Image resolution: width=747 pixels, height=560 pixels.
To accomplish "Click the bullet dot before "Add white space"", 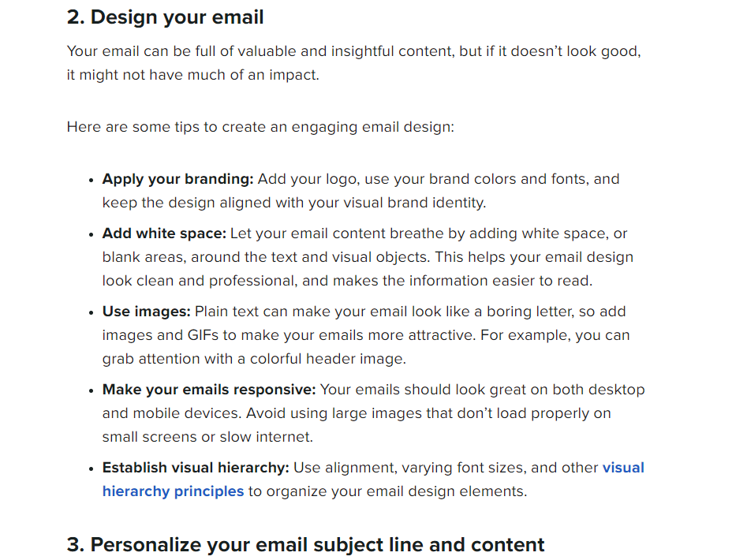I will (x=92, y=234).
